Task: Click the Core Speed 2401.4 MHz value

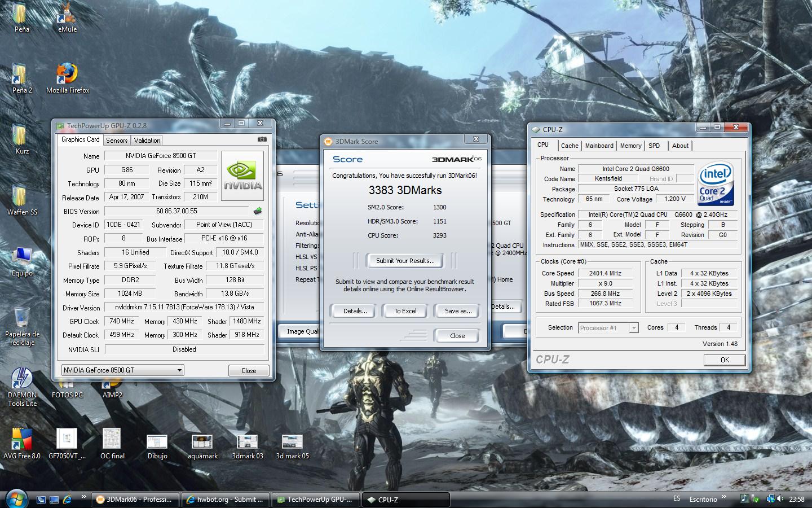Action: coord(604,273)
